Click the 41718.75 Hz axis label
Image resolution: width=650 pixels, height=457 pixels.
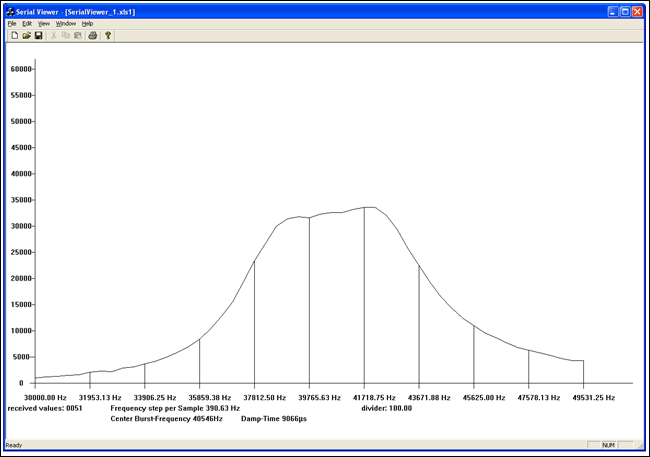365,397
